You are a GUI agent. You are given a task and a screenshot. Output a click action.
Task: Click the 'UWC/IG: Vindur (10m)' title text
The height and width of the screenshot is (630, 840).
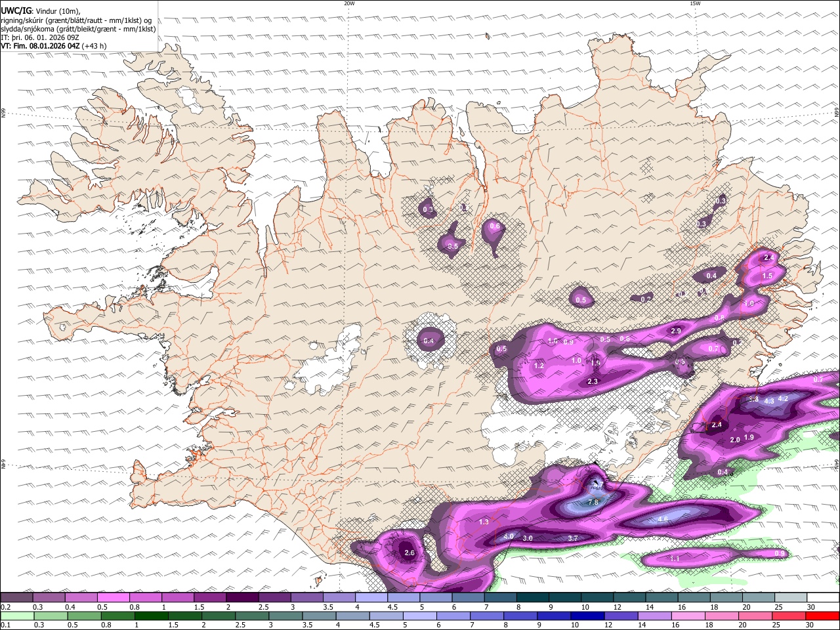40,10
